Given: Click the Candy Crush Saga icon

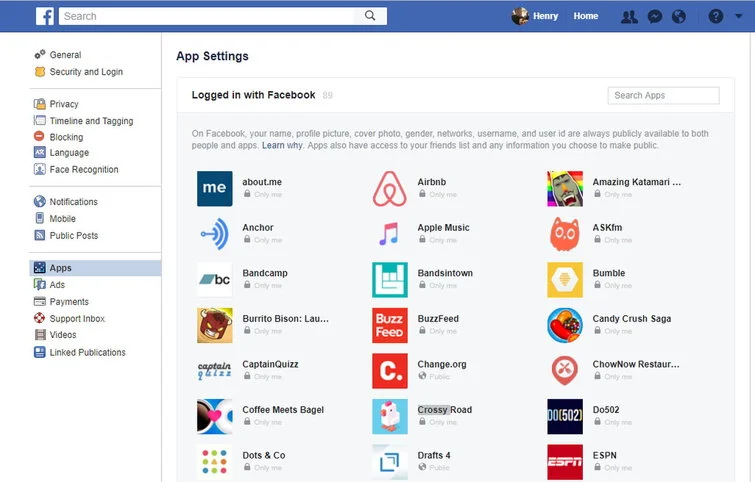Looking at the screenshot, I should [564, 325].
